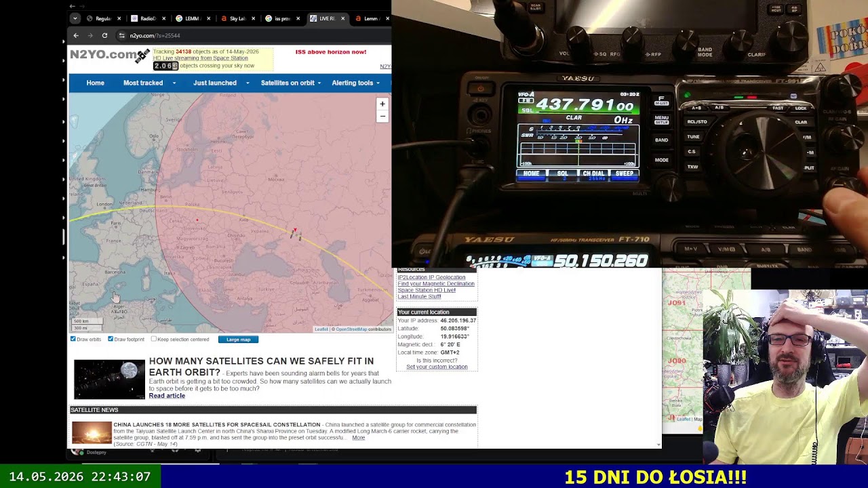Expand the Satellites on orbit dropdown arrow
This screenshot has height=488, width=868.
321,83
